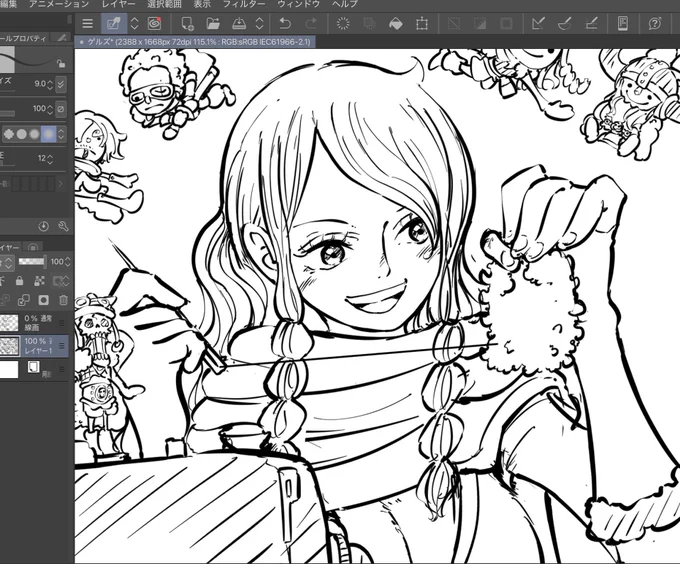
Task: Adjust the brush opacity slider bar
Action: (x=7, y=114)
